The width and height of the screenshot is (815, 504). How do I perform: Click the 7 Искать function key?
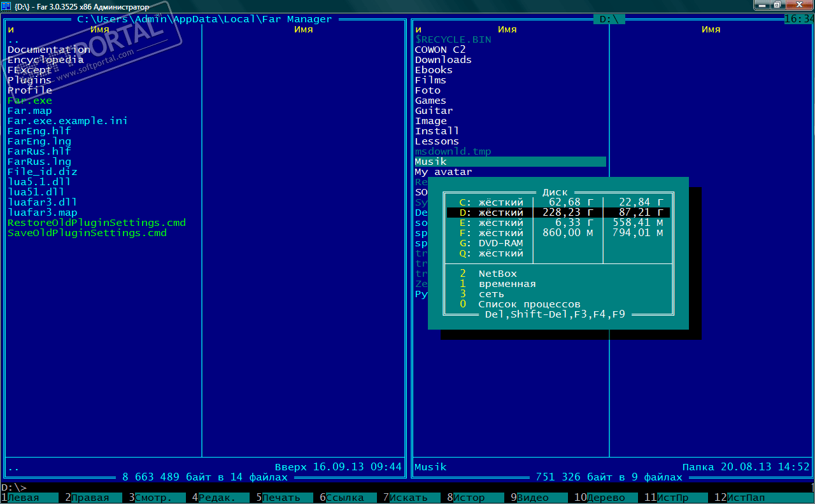tap(412, 498)
